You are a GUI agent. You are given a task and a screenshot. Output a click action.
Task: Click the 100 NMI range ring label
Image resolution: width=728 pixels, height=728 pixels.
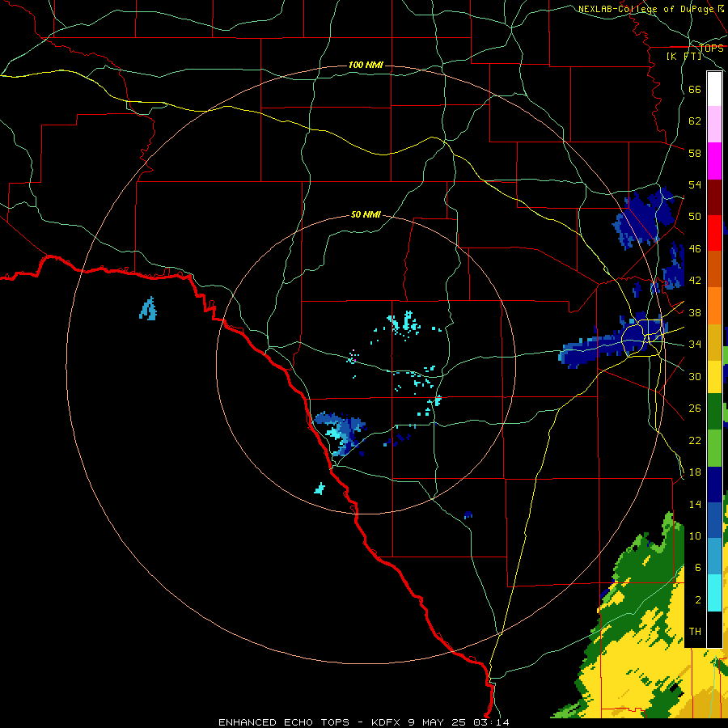pos(366,65)
